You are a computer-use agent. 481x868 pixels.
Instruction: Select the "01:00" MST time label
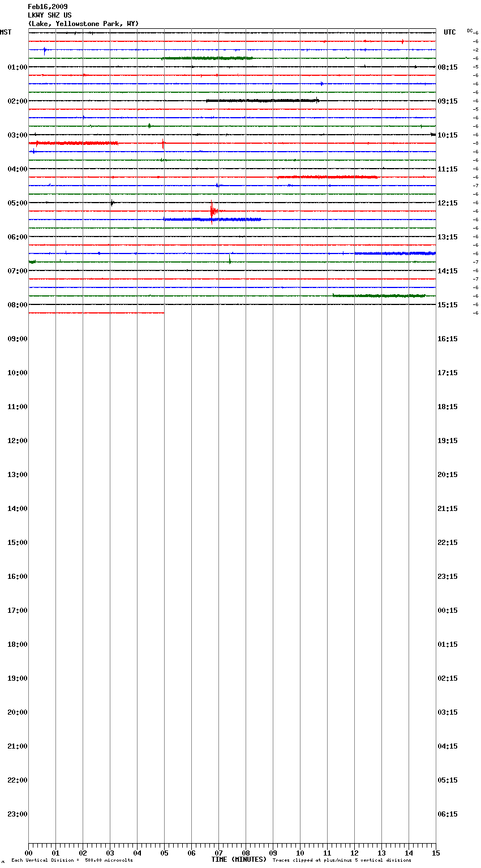[18, 67]
